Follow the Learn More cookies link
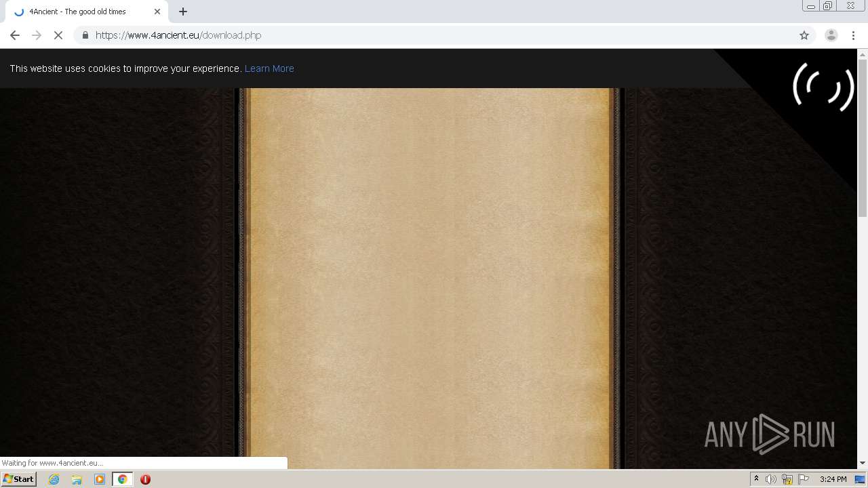This screenshot has width=868, height=488. (x=269, y=68)
